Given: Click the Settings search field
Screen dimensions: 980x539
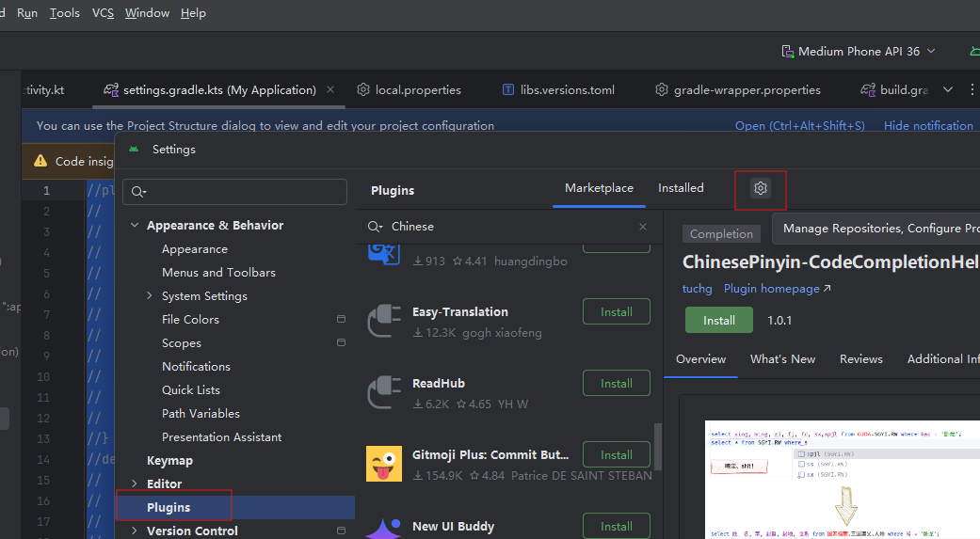Looking at the screenshot, I should tap(235, 192).
